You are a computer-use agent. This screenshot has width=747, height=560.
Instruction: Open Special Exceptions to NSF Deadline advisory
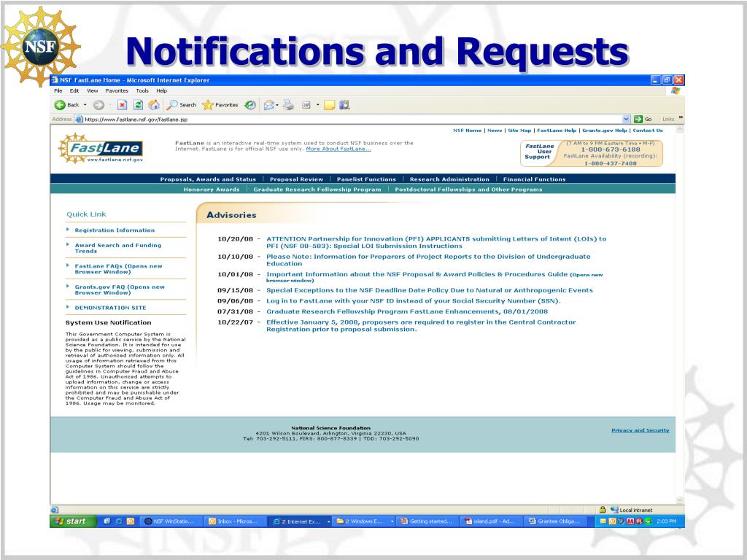(429, 290)
